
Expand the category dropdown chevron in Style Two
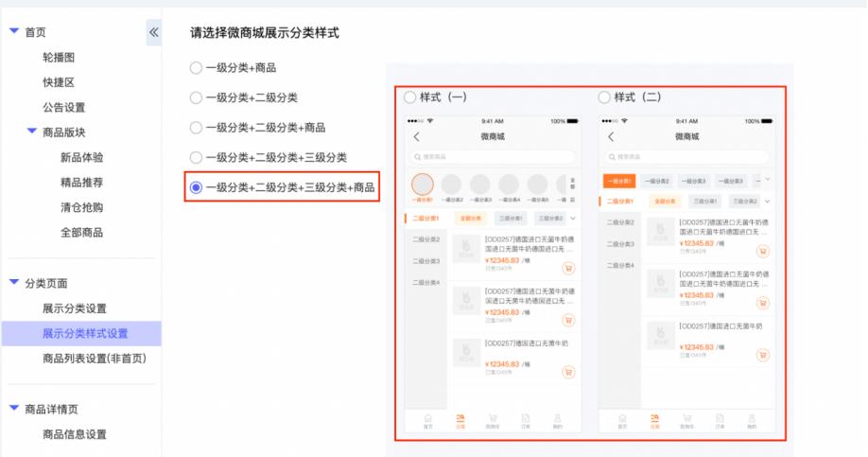(x=767, y=179)
